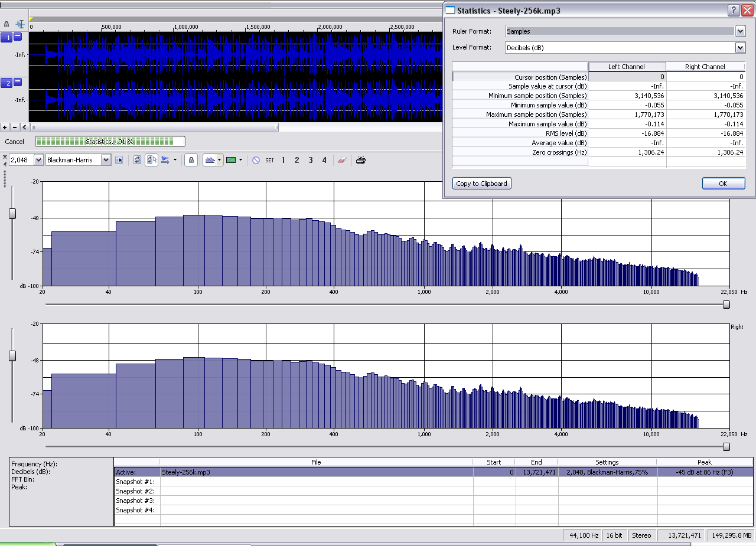Close the Statistics dialog with the X

(x=746, y=10)
